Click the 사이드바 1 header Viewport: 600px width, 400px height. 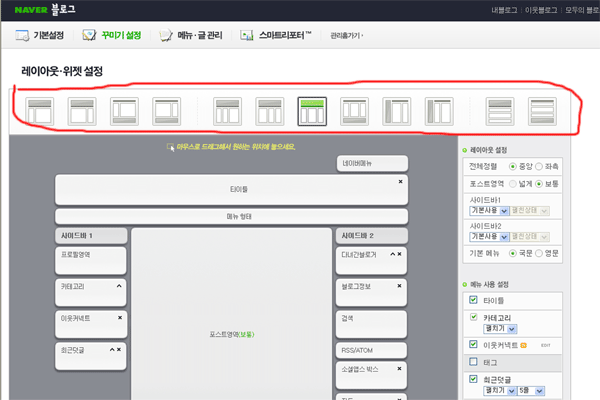coord(91,236)
